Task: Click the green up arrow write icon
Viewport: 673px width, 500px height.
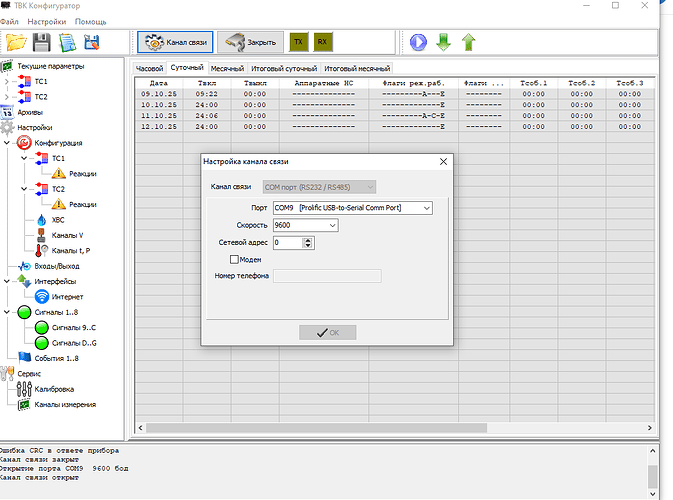Action: [469, 42]
